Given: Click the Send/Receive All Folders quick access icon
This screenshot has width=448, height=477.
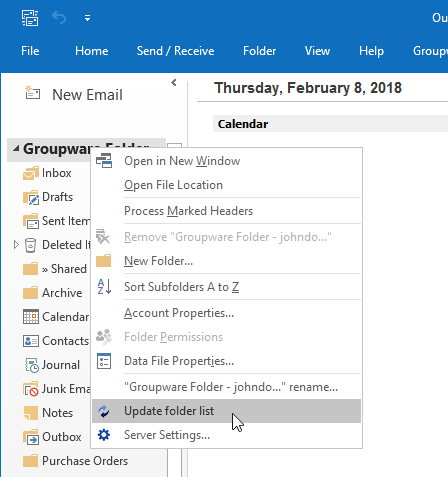Looking at the screenshot, I should point(30,18).
